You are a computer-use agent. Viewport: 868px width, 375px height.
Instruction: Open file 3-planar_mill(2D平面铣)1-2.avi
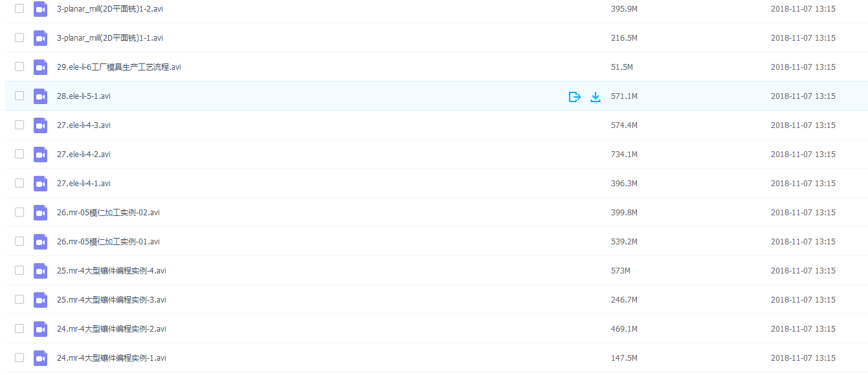point(110,9)
